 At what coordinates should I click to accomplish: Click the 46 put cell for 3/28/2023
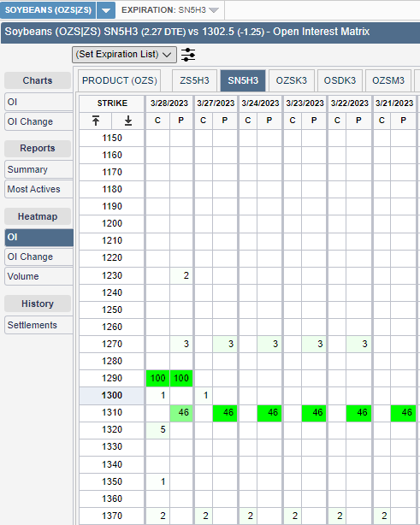pyautogui.click(x=181, y=412)
